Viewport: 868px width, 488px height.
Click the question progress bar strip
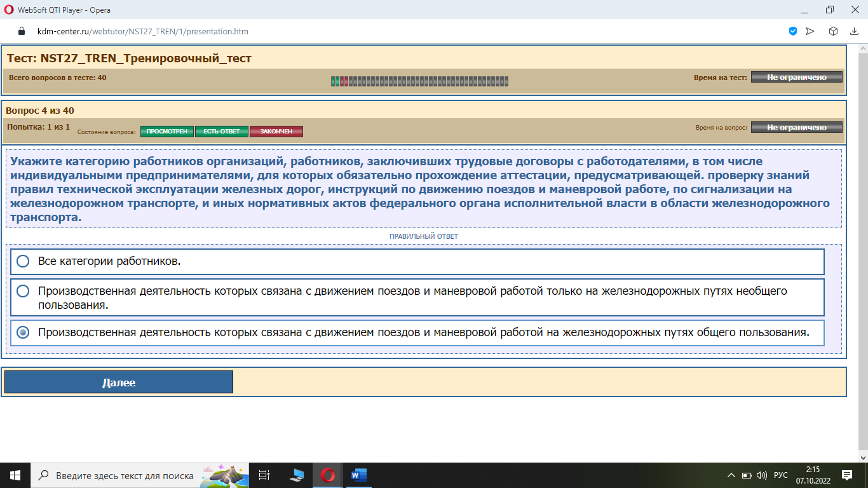coord(419,81)
